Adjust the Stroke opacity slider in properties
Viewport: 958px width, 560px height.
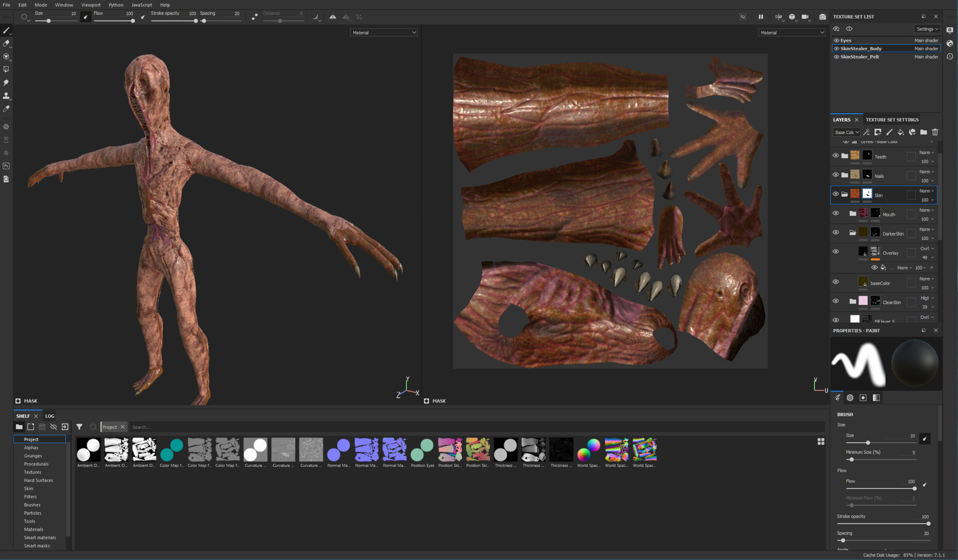click(x=928, y=524)
